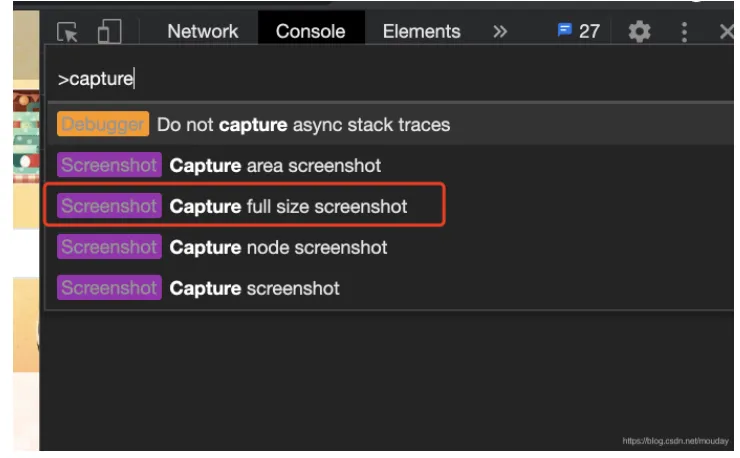
Task: Activate the inspect element picker icon
Action: coord(68,32)
